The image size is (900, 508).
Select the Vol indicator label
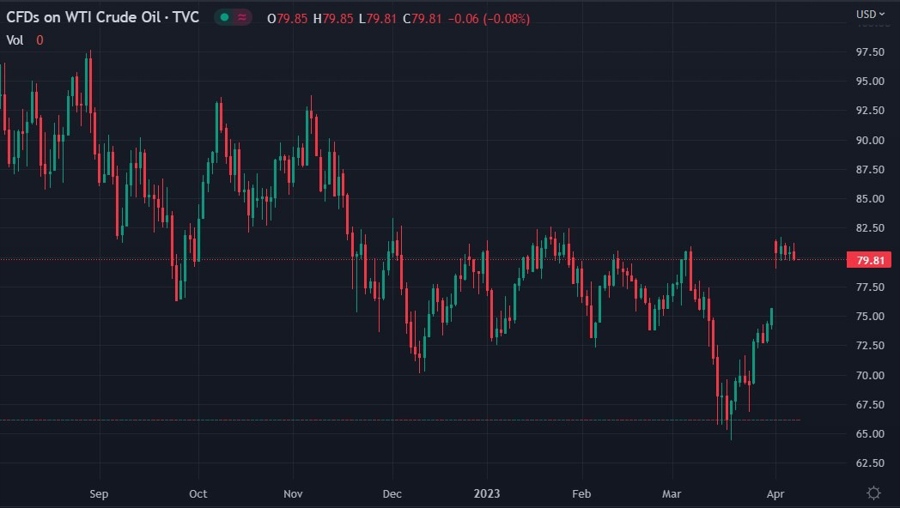(x=15, y=40)
